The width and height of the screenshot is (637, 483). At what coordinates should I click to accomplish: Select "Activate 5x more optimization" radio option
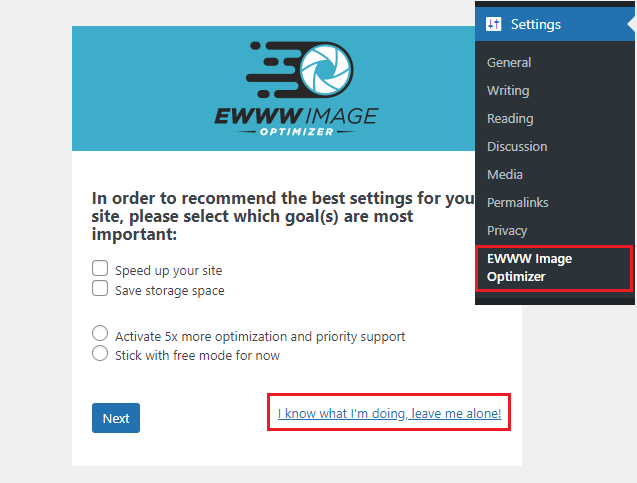coord(100,334)
